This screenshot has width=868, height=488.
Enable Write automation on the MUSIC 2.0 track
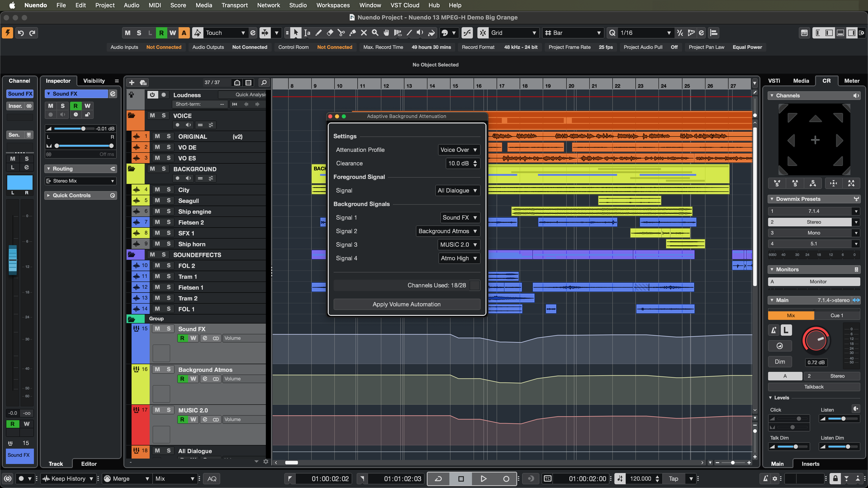pyautogui.click(x=193, y=419)
